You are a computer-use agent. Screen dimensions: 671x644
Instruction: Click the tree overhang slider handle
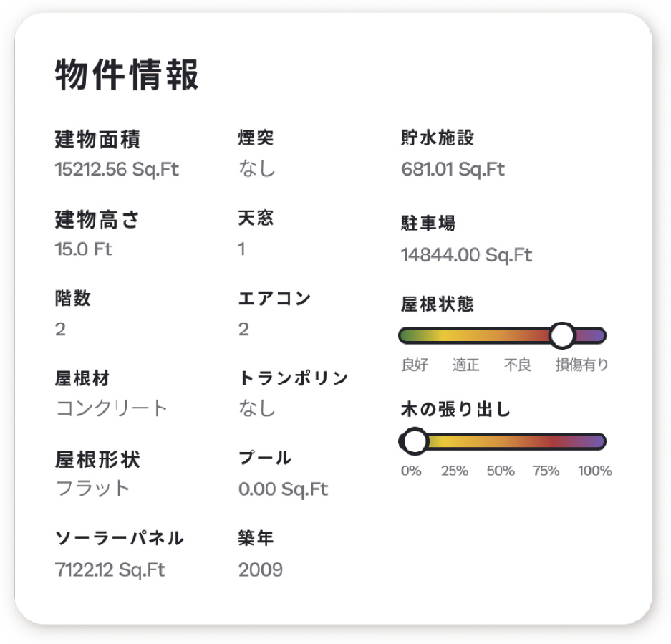[x=414, y=441]
